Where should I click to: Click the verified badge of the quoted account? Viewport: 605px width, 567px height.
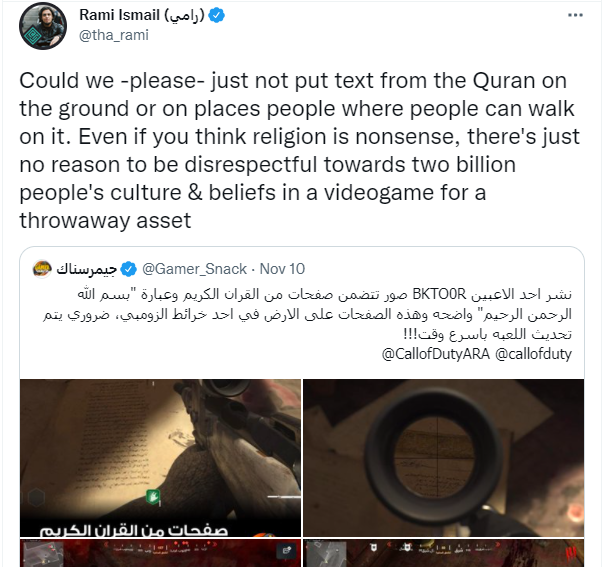pos(128,269)
